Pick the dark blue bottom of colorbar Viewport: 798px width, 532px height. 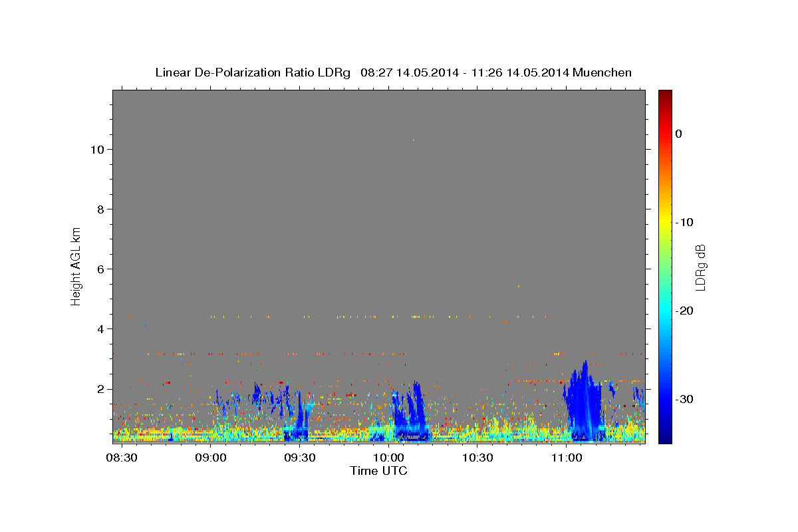pos(665,436)
